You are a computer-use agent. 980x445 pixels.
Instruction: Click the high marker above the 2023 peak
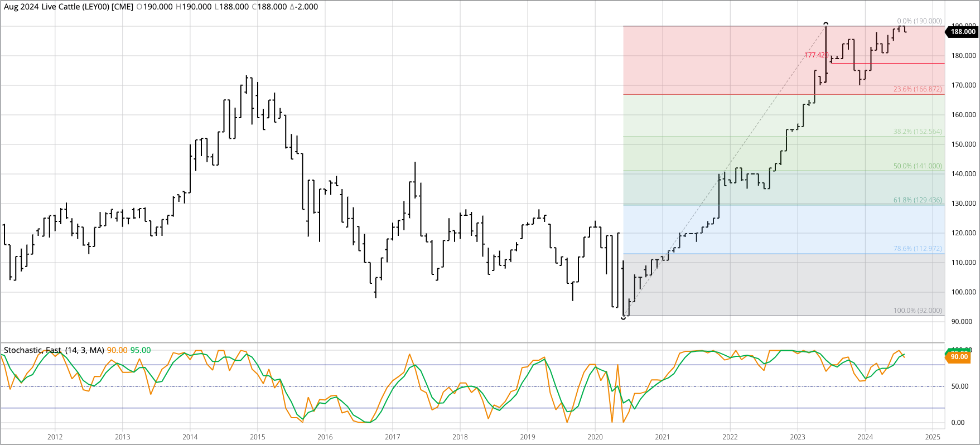826,23
